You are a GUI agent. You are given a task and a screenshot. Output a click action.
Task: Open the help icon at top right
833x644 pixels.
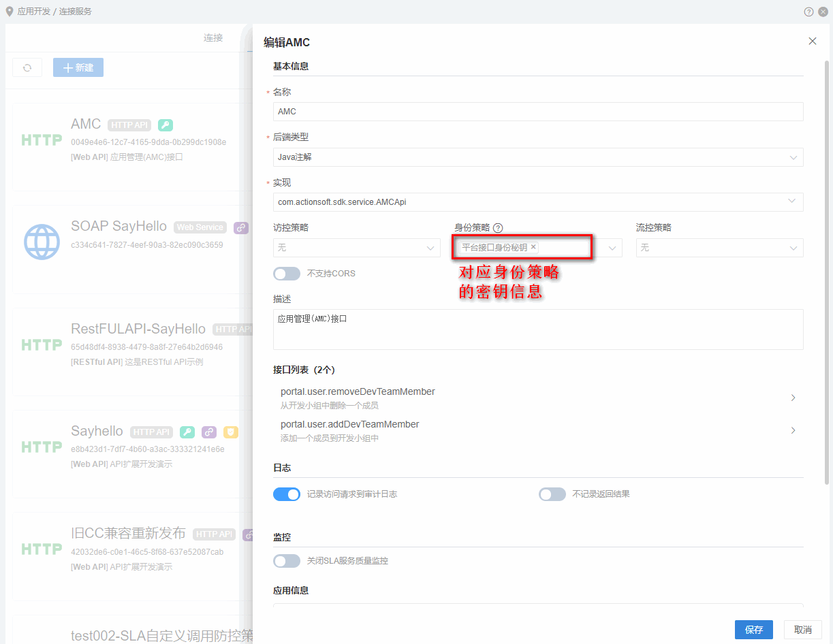tap(808, 12)
